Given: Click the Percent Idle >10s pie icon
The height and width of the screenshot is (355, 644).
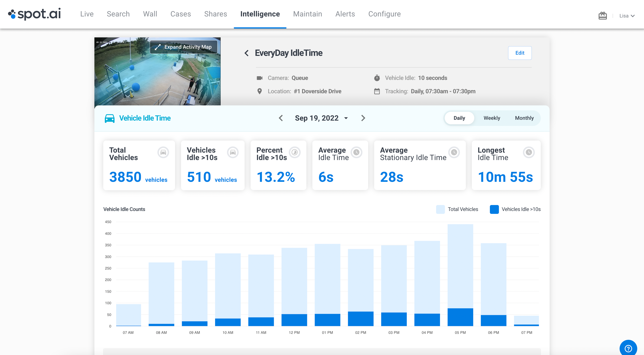Looking at the screenshot, I should (x=294, y=152).
